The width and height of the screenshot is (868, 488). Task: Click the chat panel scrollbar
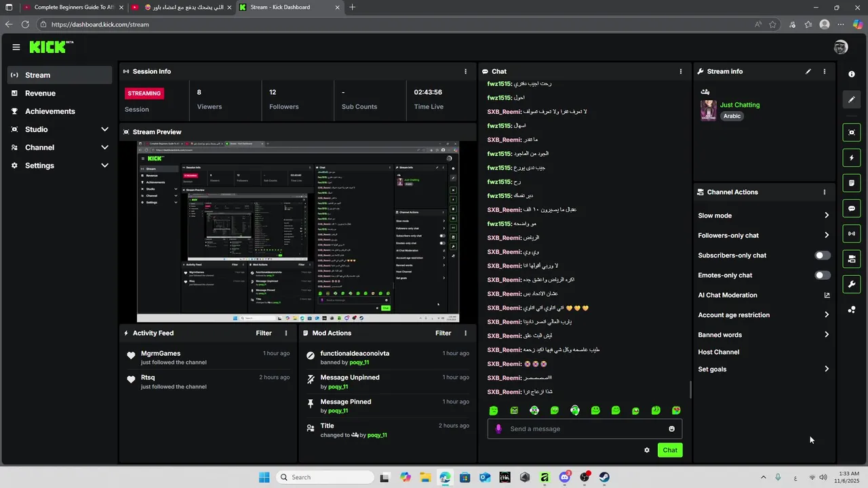click(x=691, y=390)
